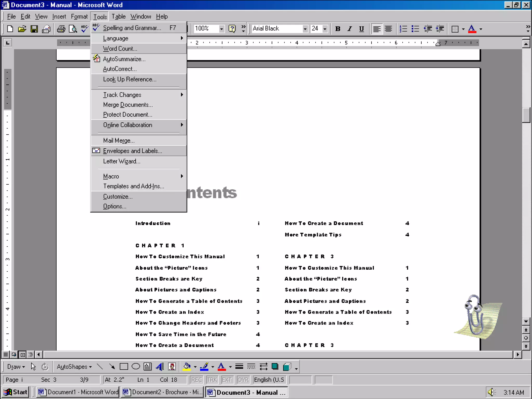This screenshot has width=532, height=399.
Task: Click the Print icon in toolbar
Action: pyautogui.click(x=61, y=29)
